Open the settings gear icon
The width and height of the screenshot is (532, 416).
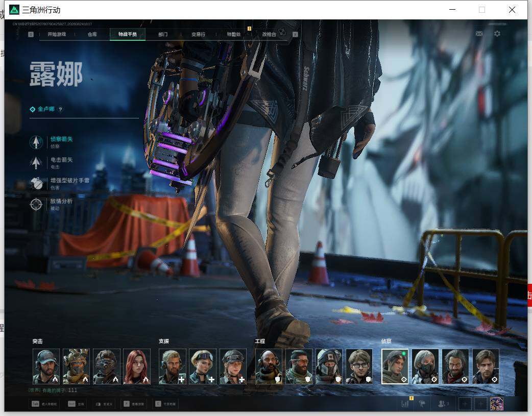(x=497, y=34)
